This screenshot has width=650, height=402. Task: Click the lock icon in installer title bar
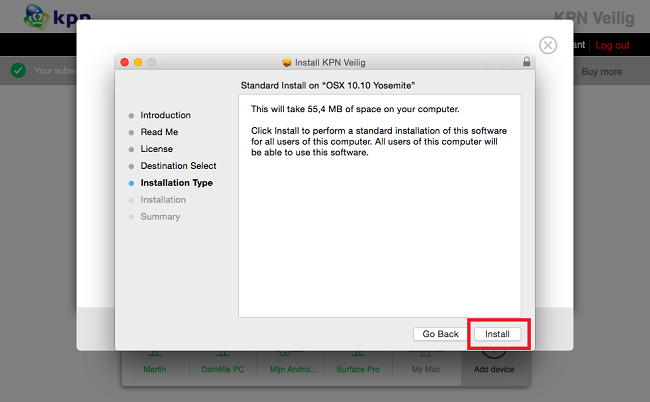coord(526,62)
